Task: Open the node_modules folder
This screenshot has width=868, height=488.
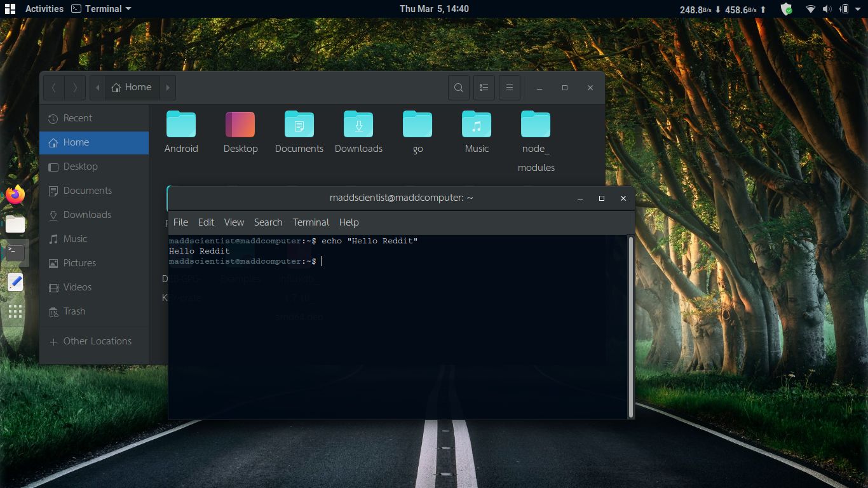Action: [535, 123]
